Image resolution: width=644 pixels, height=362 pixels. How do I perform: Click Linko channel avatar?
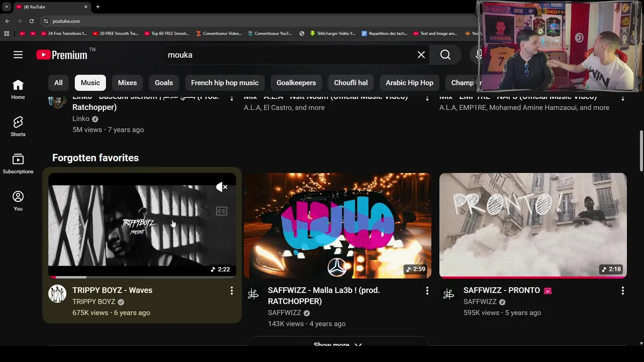[x=57, y=101]
